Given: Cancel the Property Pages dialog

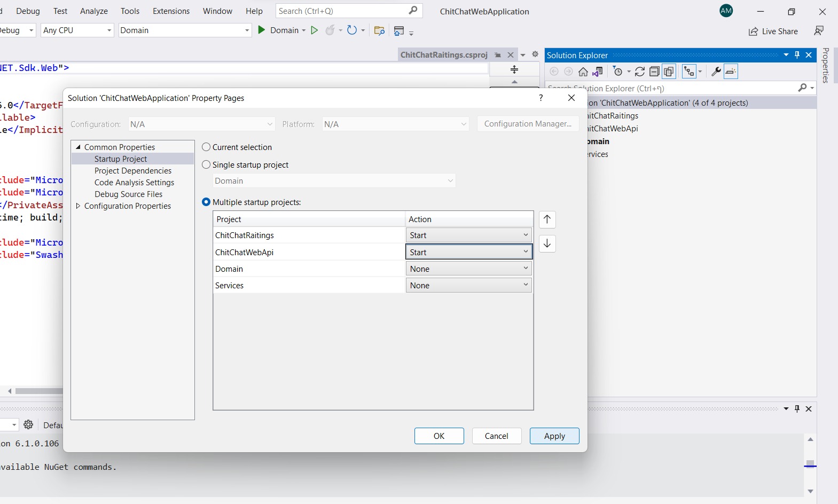Looking at the screenshot, I should 497,436.
